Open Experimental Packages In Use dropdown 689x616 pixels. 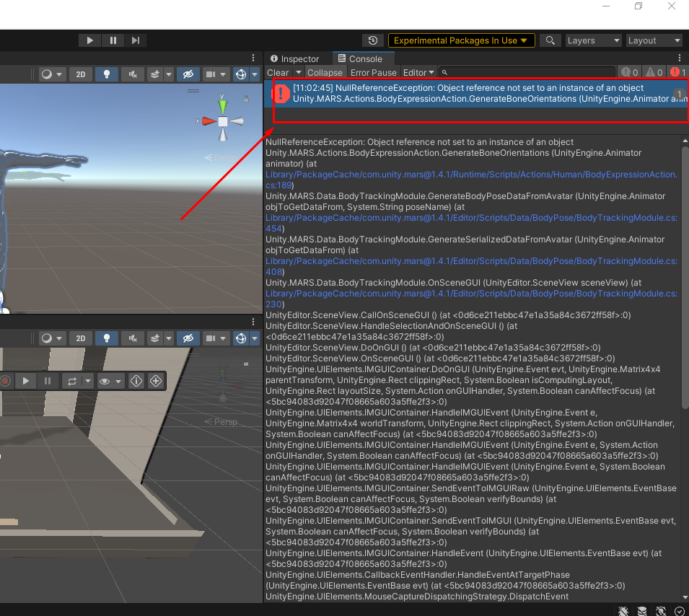[461, 40]
